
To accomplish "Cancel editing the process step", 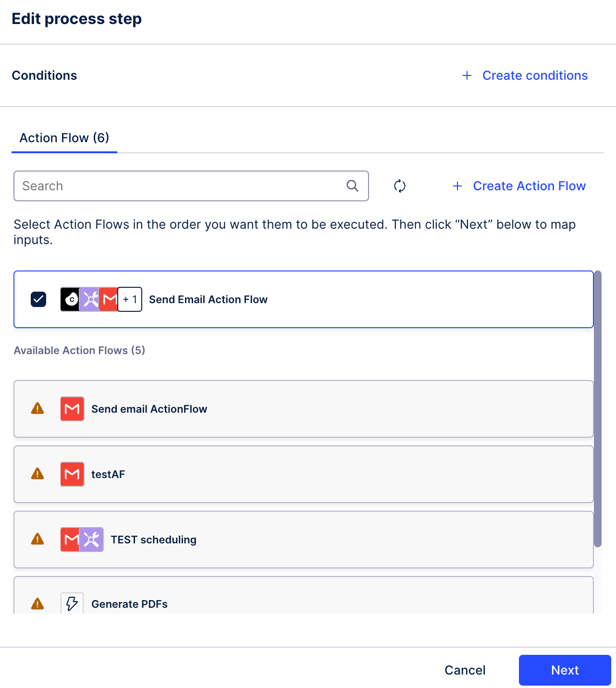I will point(465,670).
